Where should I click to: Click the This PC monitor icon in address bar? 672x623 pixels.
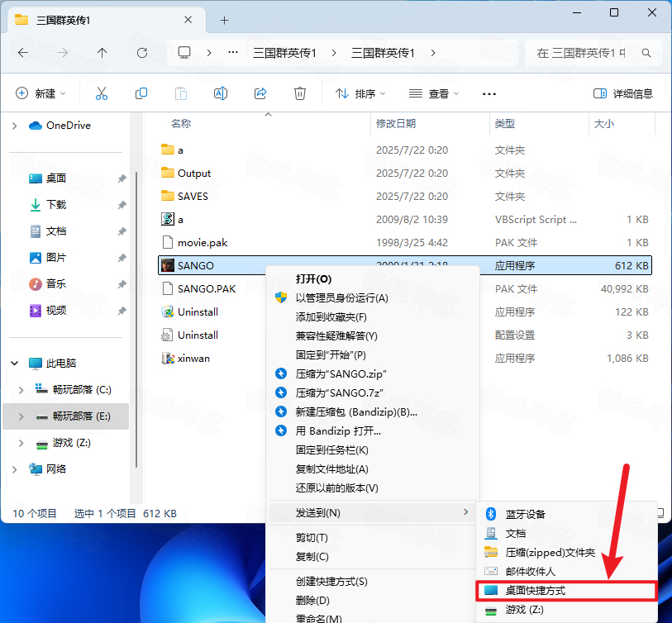pos(184,53)
